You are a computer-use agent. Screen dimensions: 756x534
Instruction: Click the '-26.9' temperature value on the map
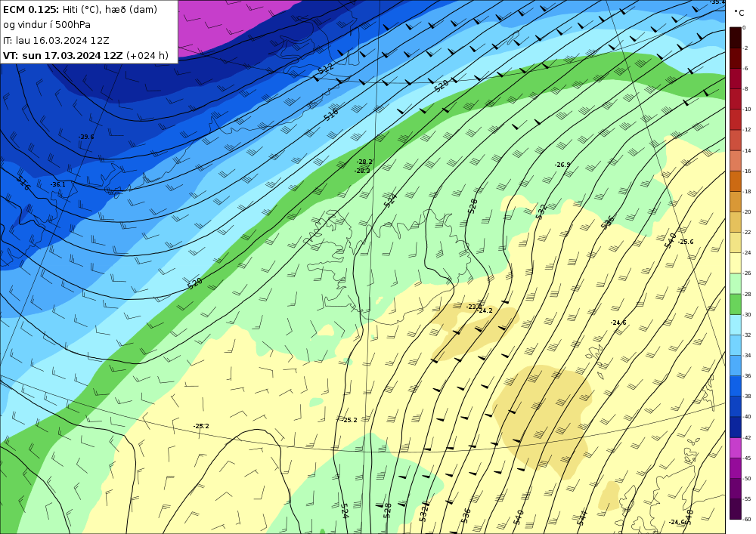point(562,165)
